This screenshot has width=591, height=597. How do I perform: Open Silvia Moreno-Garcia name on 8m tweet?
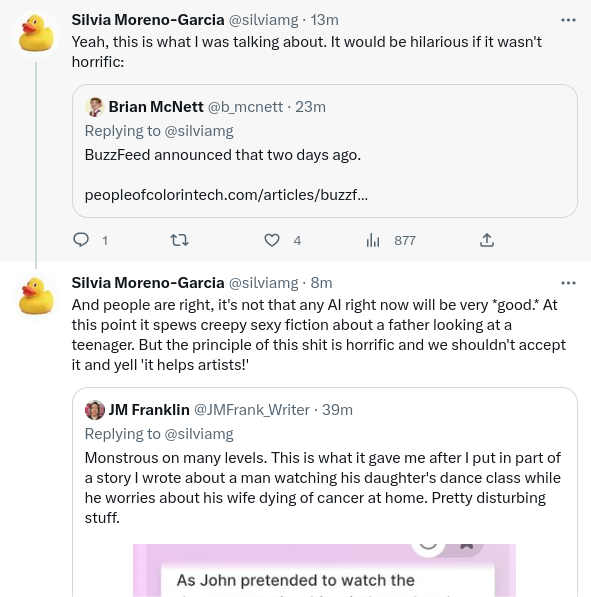[148, 283]
